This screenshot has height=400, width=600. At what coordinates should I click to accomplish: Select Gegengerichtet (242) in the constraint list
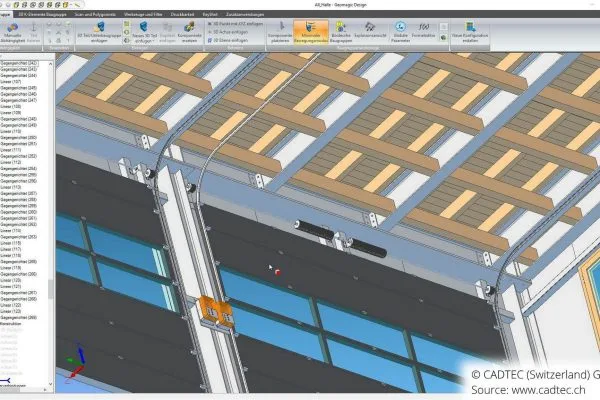[19, 63]
